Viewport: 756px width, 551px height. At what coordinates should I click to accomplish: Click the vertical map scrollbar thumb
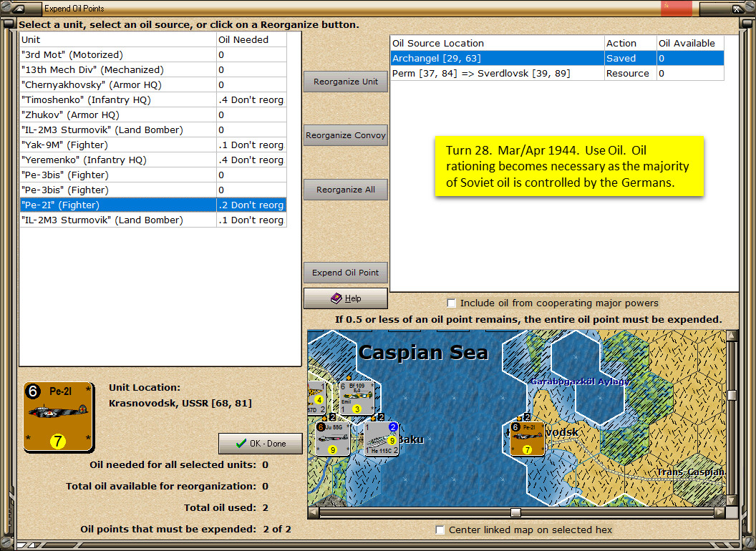[732, 395]
